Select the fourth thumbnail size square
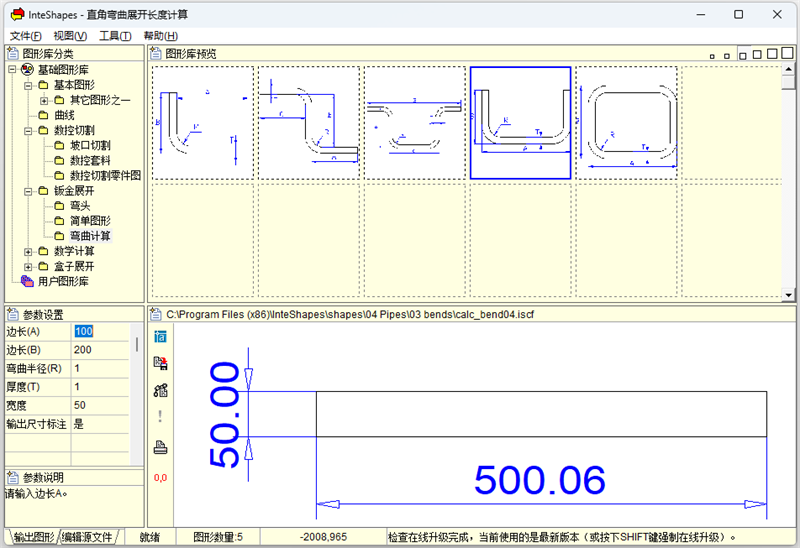Viewport: 800px width, 548px height. pyautogui.click(x=757, y=54)
